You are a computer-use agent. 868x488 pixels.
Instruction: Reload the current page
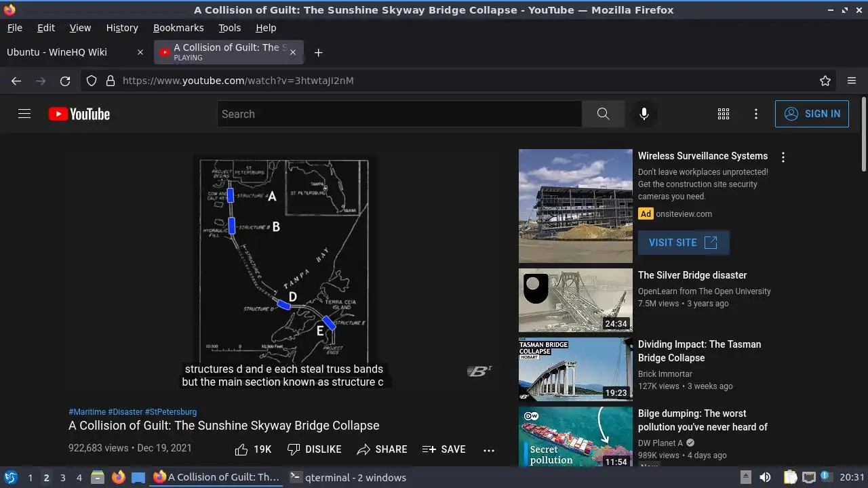pos(65,81)
